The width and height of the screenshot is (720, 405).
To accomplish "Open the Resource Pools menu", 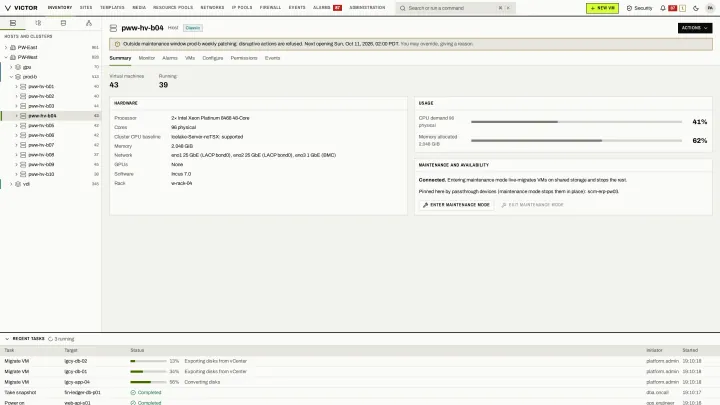I will pos(173,8).
